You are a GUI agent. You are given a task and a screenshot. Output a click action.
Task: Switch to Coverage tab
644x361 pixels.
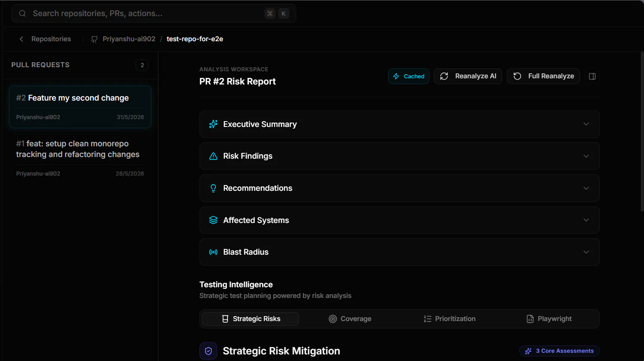[350, 319]
